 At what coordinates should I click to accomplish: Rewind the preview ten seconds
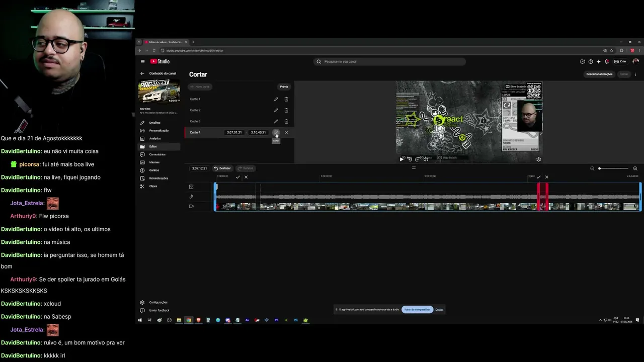click(409, 159)
